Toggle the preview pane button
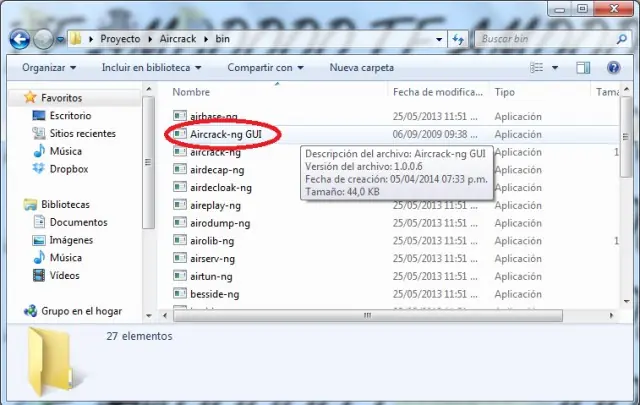 point(583,68)
